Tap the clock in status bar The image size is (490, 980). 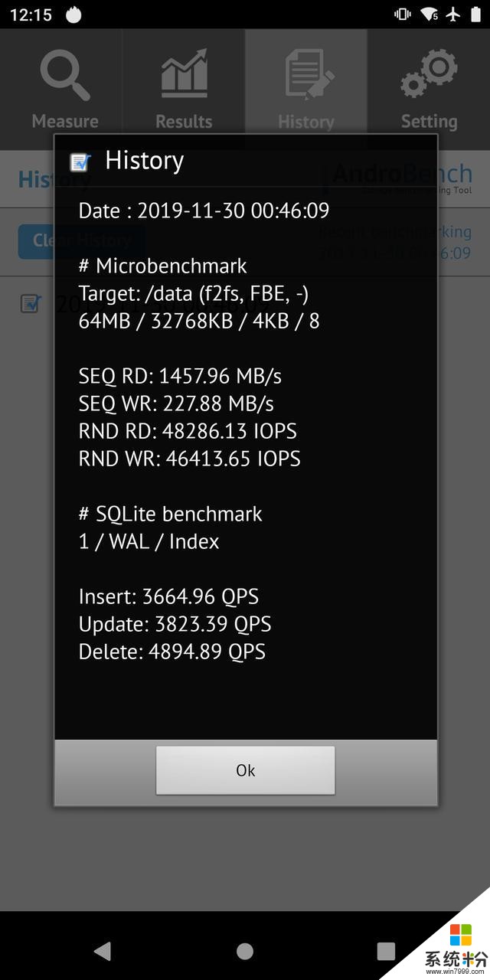pos(31,15)
